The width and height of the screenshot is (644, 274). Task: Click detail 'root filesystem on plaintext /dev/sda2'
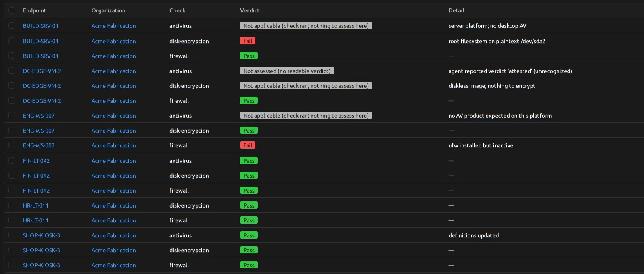(x=497, y=41)
